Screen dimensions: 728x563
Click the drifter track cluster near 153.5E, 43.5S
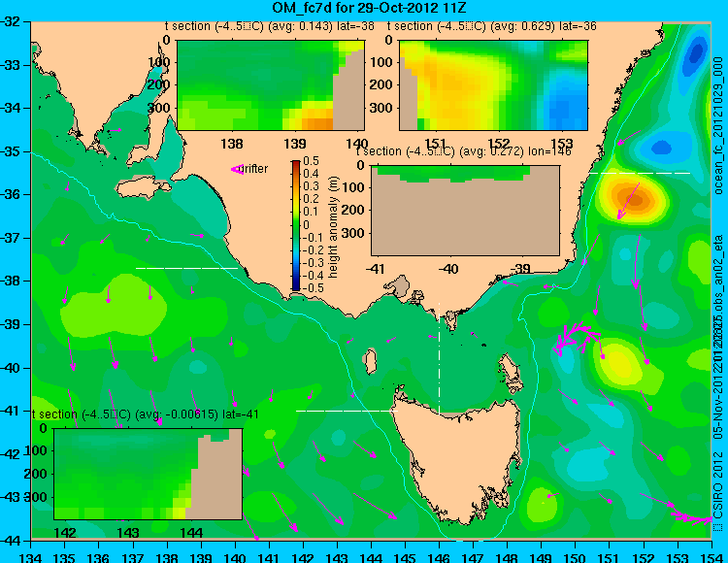(x=692, y=516)
